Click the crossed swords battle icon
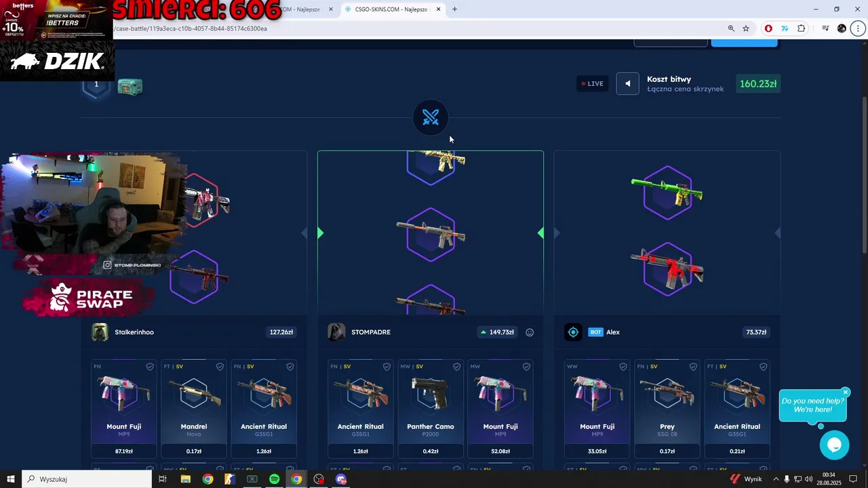 coord(431,118)
